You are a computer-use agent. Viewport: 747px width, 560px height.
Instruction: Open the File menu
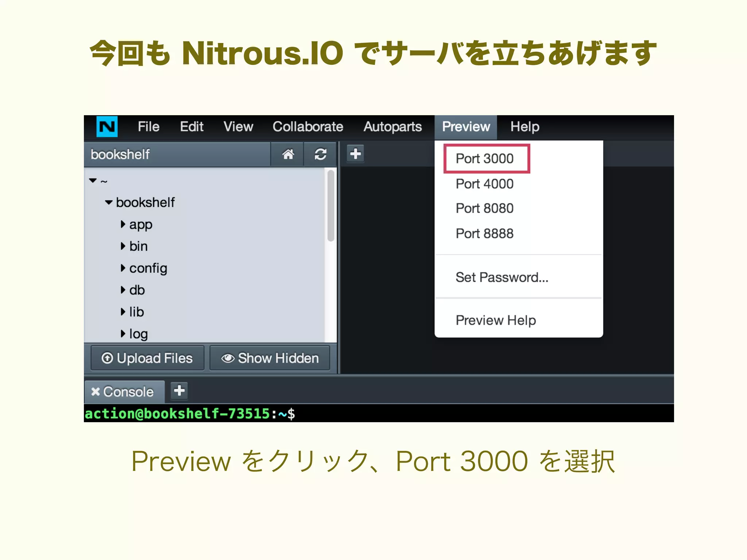coord(148,127)
